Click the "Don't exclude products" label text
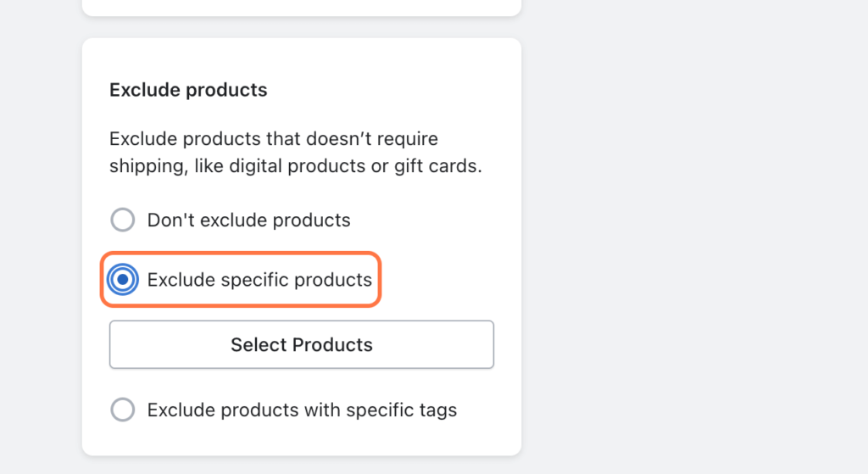The height and width of the screenshot is (474, 868). pos(248,220)
